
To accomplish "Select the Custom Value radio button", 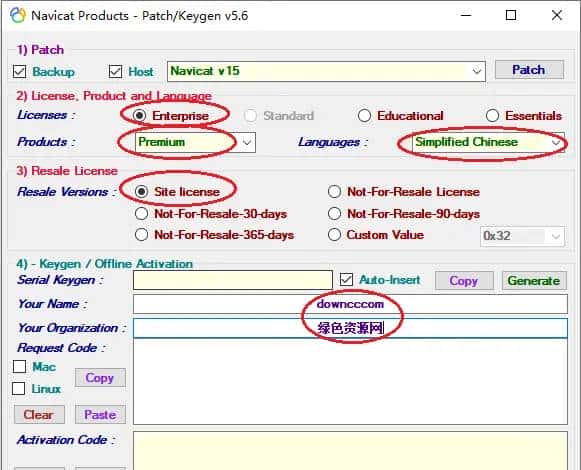I will click(334, 235).
